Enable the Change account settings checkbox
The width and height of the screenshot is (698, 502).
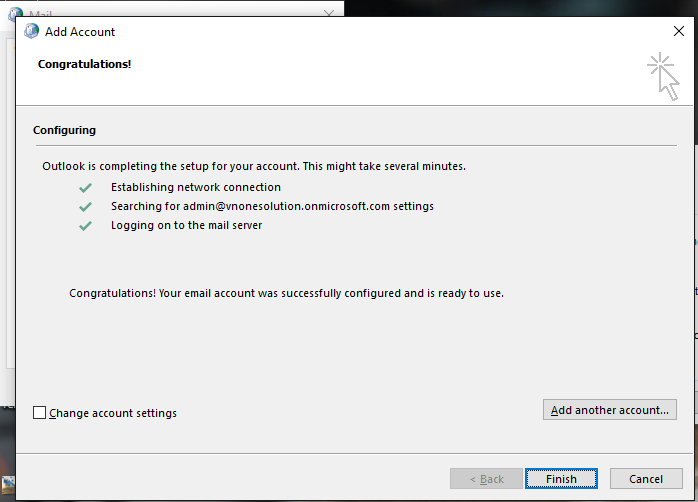pyautogui.click(x=40, y=413)
